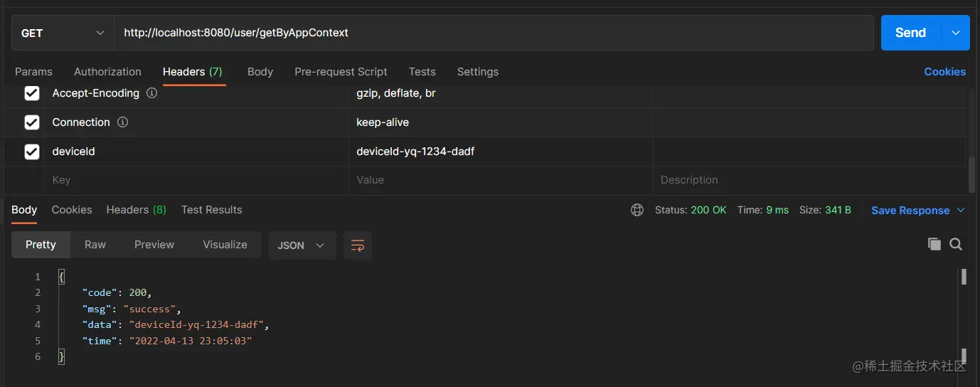Click the request URL field
The image size is (980, 387).
coord(494,33)
